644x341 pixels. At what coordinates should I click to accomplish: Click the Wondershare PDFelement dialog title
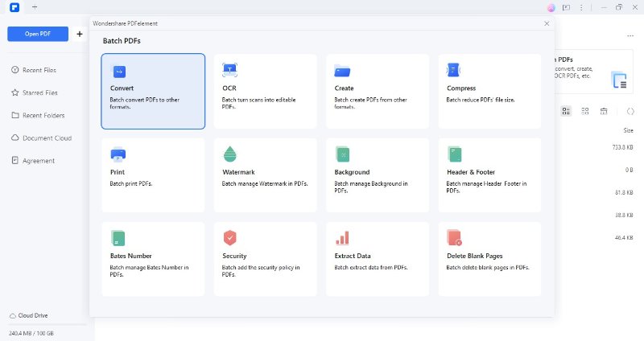tap(126, 23)
